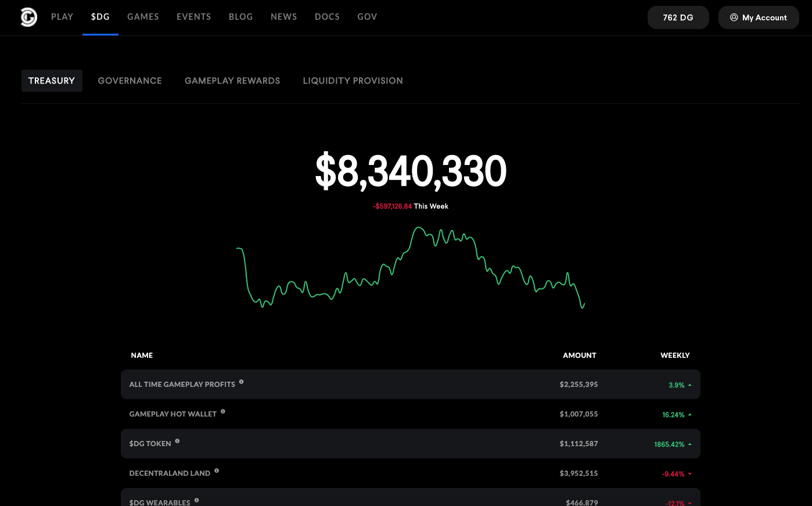Click the AMOUNT column header
This screenshot has height=506, width=812.
pyautogui.click(x=580, y=356)
